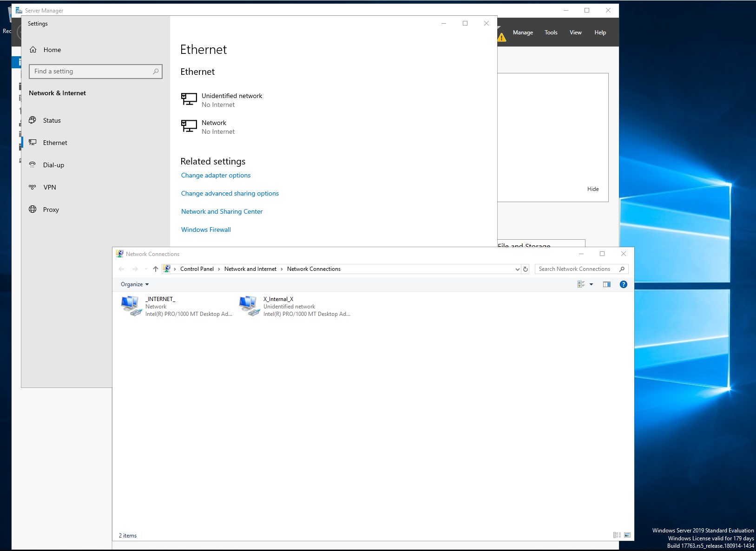Go up one folder level arrow

coord(156,269)
